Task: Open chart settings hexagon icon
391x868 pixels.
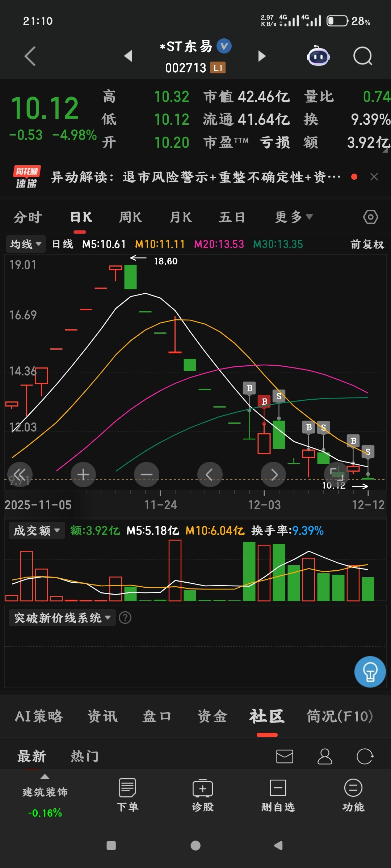Action: [370, 217]
